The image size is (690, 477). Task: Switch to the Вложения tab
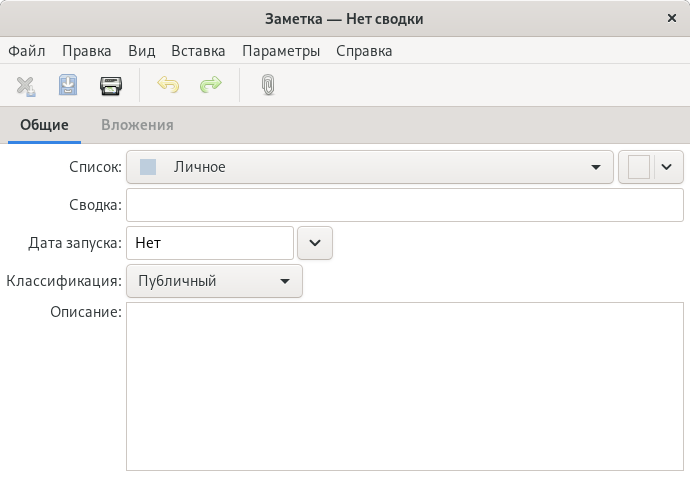[x=137, y=125]
